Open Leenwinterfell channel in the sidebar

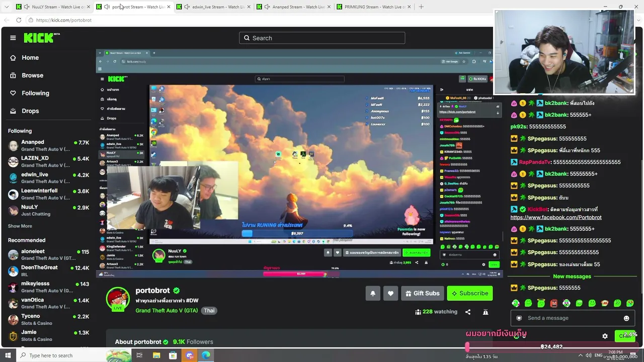[x=48, y=194]
